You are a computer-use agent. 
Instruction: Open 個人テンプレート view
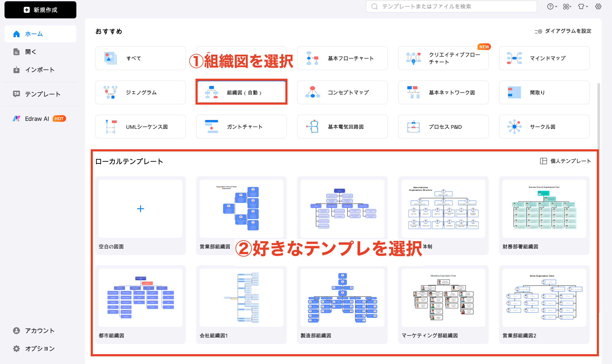pos(565,161)
